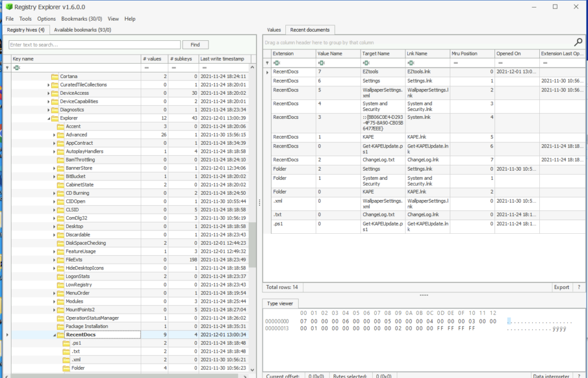Click the BamThrottling key folder icon

[x=60, y=160]
